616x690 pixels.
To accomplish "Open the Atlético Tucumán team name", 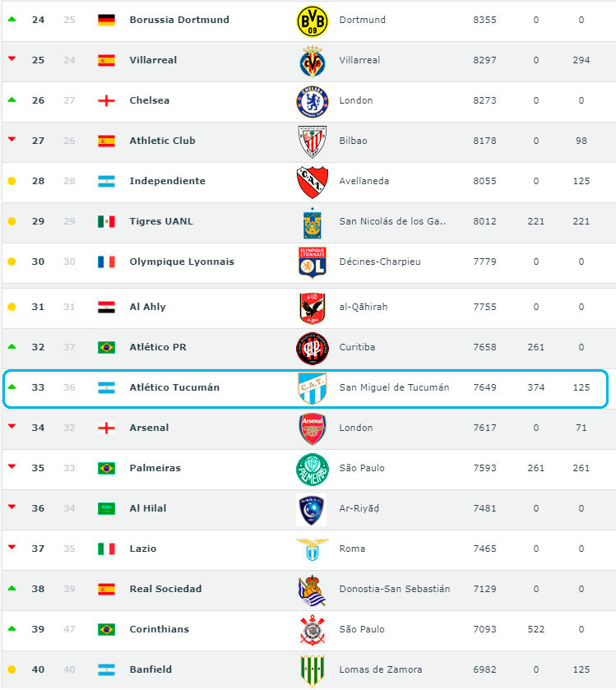I will [174, 387].
